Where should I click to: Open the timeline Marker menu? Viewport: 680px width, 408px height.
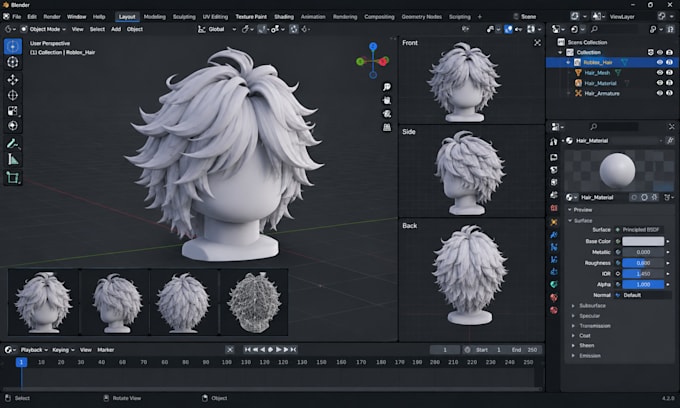pos(105,349)
